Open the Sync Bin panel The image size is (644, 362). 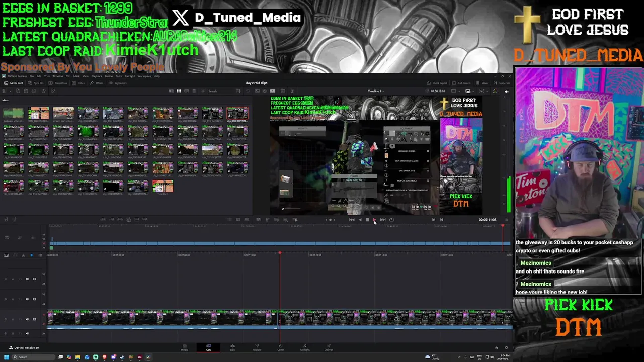[36, 83]
